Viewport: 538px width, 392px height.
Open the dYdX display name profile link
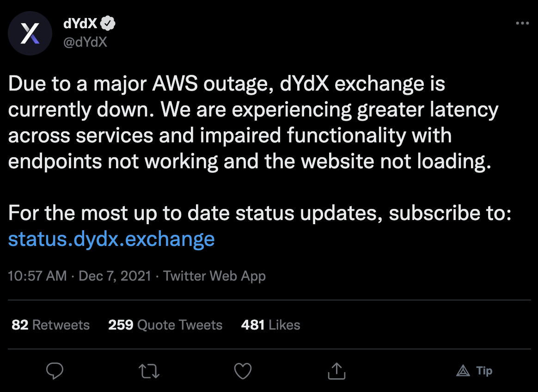tap(80, 24)
